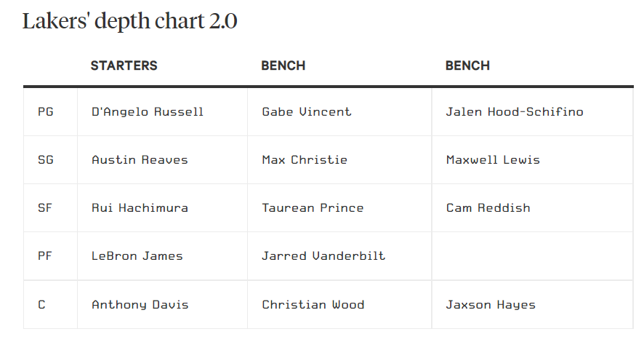This screenshot has width=644, height=345.
Task: Click the BENCH header above Jalen Hood-Schifino
Action: 467,66
